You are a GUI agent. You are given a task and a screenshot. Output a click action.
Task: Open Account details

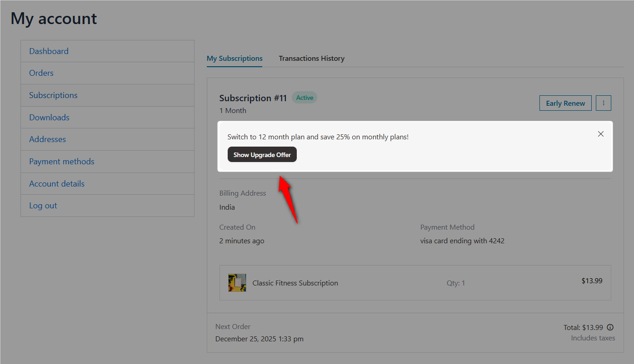[57, 183]
